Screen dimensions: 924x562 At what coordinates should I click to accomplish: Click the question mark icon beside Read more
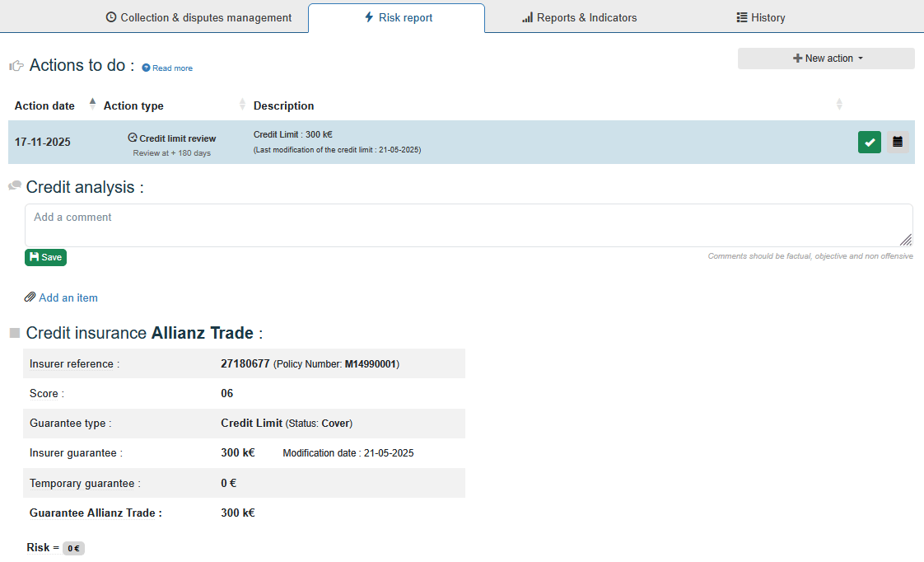pos(146,68)
